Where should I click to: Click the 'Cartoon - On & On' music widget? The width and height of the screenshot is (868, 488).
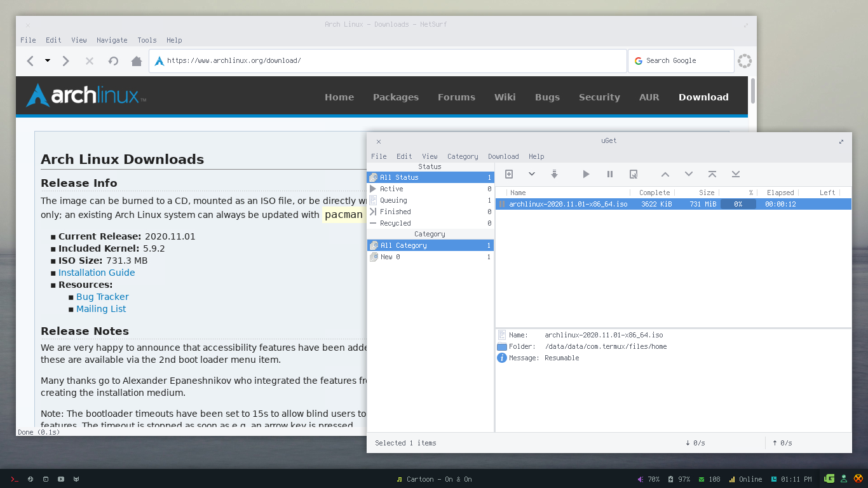pyautogui.click(x=434, y=479)
